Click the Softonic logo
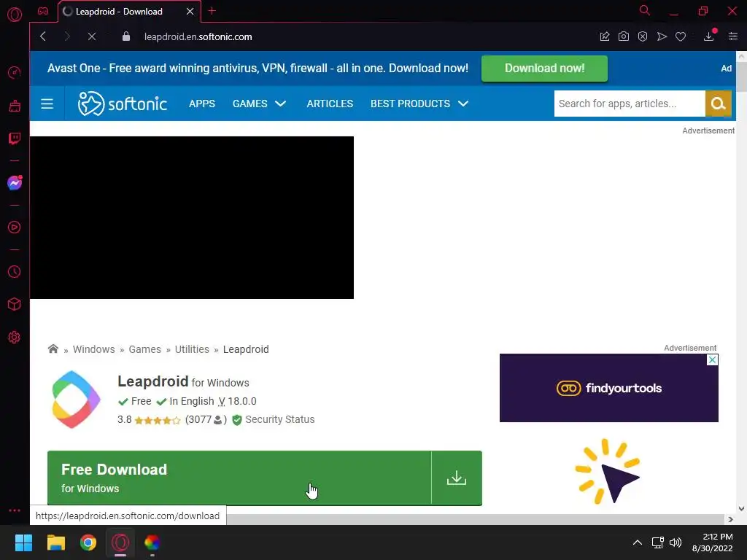 click(123, 104)
